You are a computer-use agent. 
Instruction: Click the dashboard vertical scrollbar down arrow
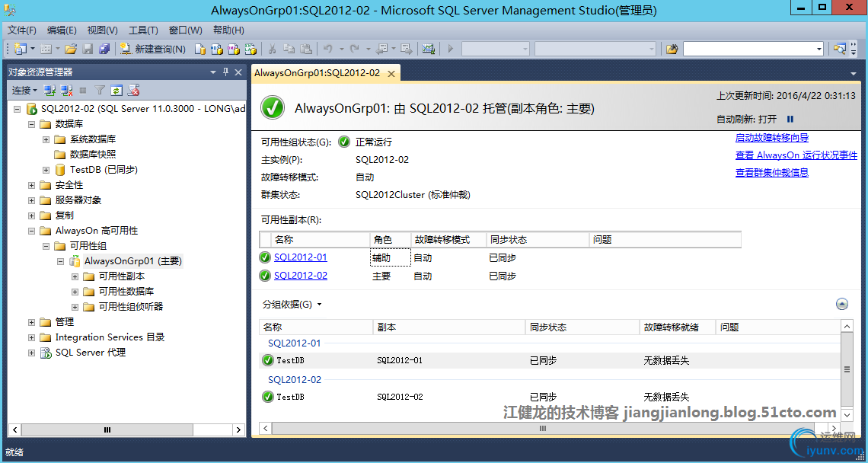[x=847, y=414]
